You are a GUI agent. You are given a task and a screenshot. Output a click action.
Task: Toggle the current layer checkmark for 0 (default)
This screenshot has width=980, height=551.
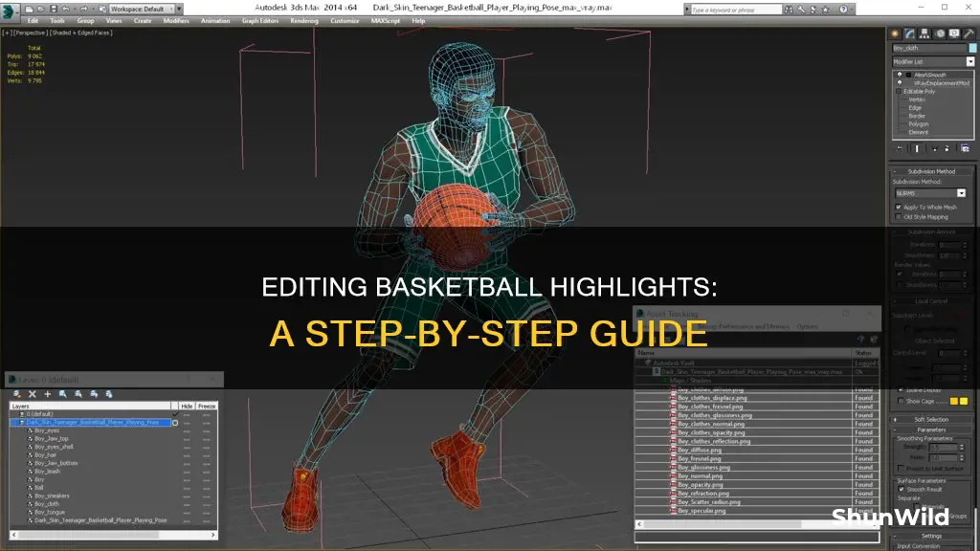pyautogui.click(x=175, y=414)
